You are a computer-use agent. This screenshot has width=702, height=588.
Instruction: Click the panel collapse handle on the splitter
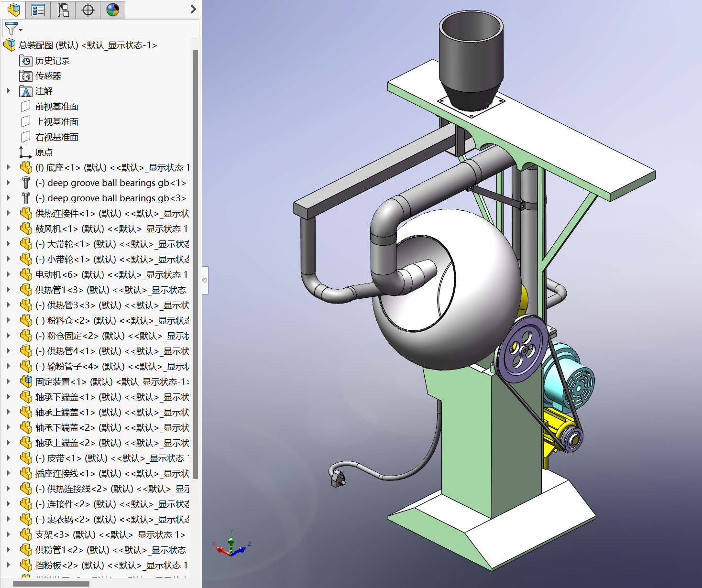click(x=205, y=280)
